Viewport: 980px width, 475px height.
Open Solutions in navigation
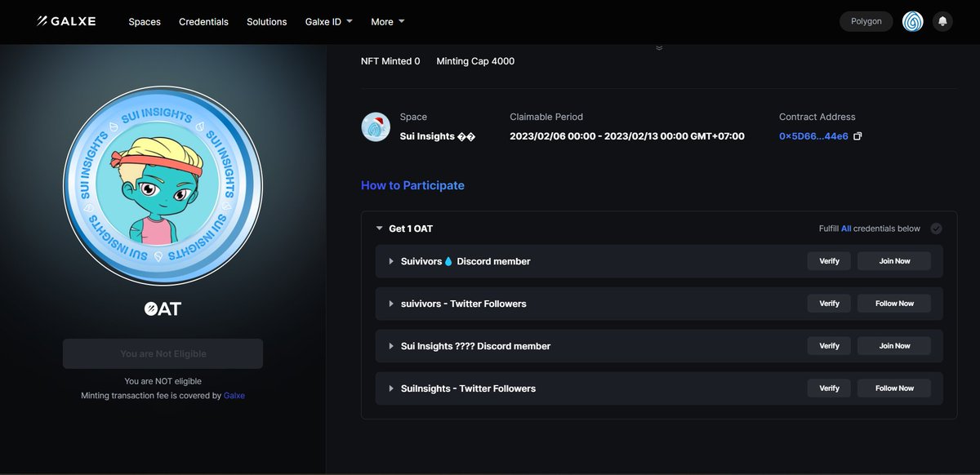tap(267, 21)
